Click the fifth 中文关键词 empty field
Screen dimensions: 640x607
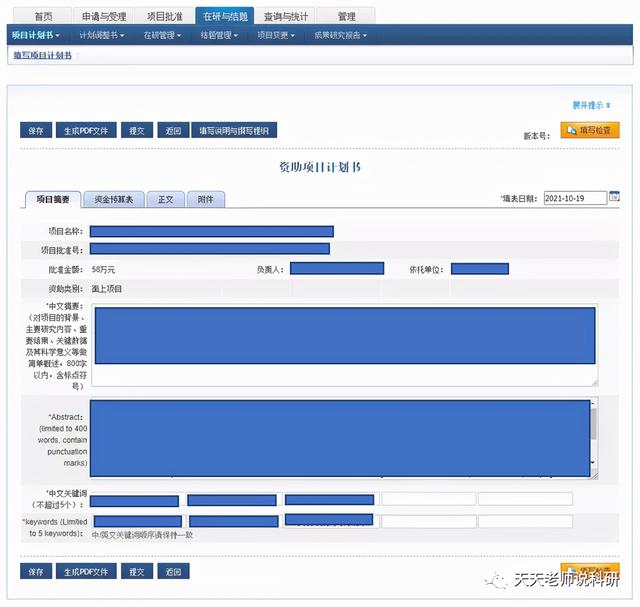(526, 499)
